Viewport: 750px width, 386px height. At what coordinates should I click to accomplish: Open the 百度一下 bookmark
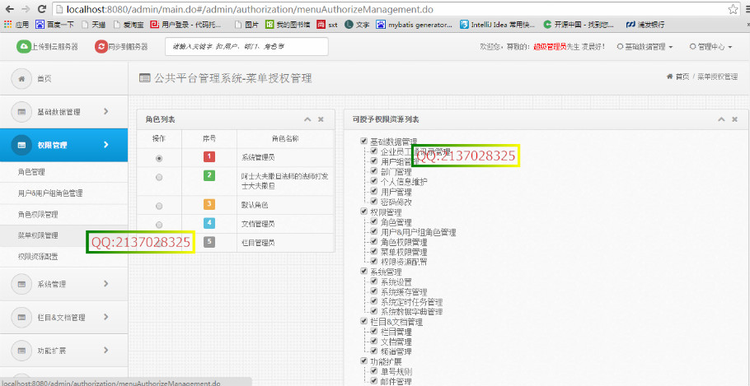click(x=54, y=24)
